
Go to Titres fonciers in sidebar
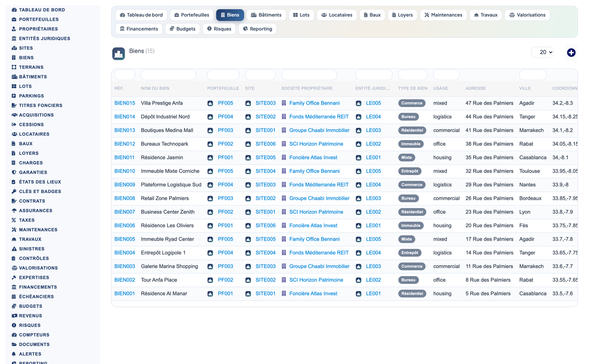(41, 105)
